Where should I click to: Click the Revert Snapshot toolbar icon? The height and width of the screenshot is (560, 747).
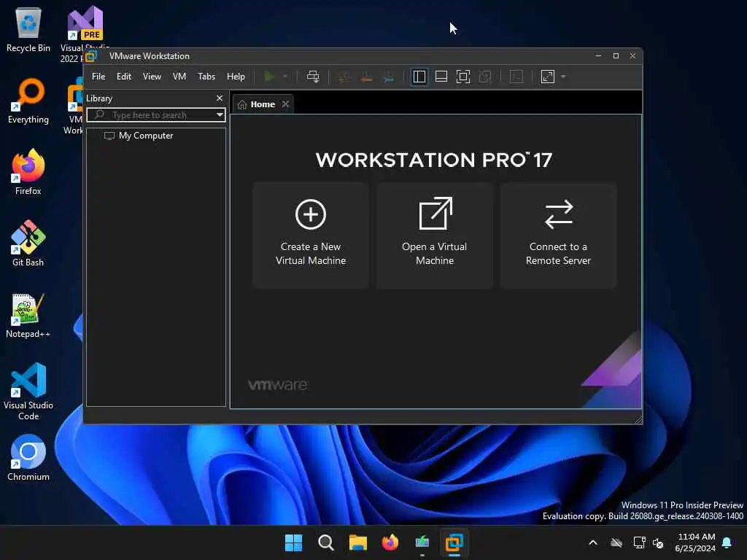tap(366, 77)
